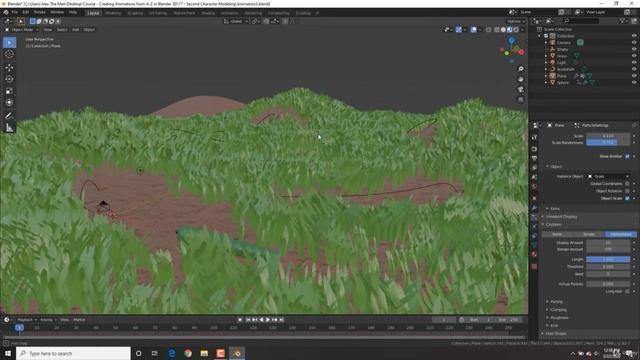Image resolution: width=640 pixels, height=360 pixels.
Task: Pick the Rotate tool
Action: click(x=9, y=79)
